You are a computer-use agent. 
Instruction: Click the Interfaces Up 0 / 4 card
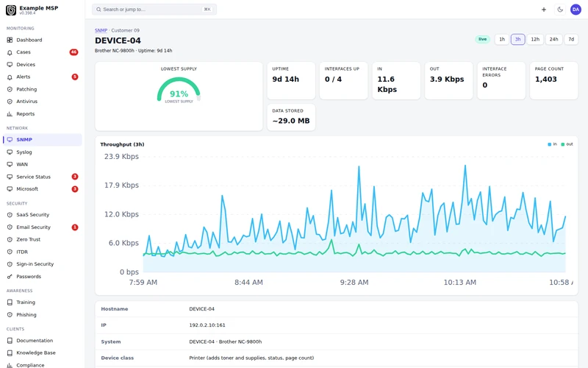[343, 81]
